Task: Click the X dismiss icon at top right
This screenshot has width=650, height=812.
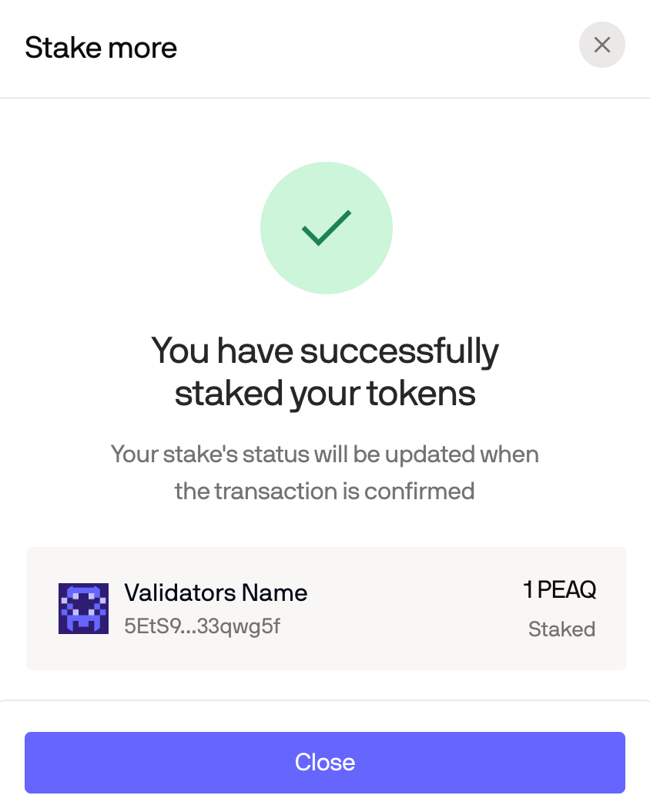Action: coord(602,45)
